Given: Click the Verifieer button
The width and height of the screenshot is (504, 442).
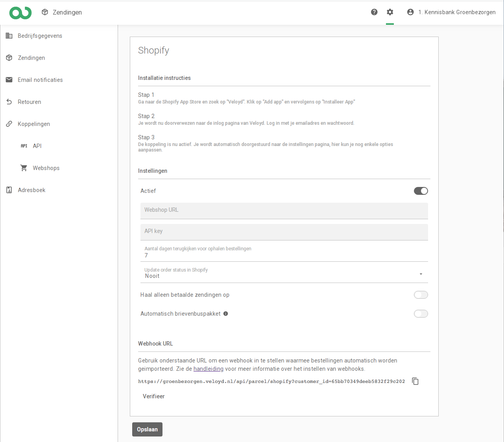Looking at the screenshot, I should click(153, 396).
